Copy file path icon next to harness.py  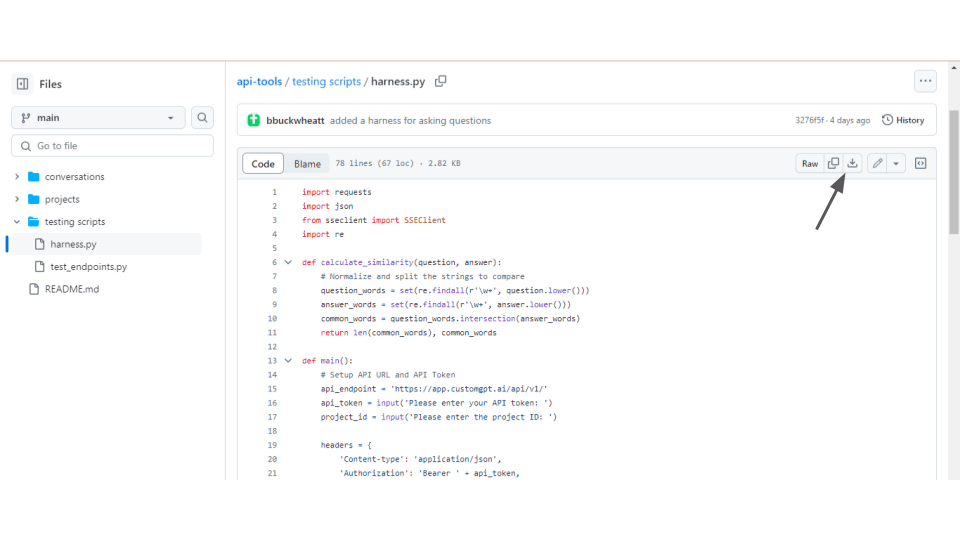(440, 81)
